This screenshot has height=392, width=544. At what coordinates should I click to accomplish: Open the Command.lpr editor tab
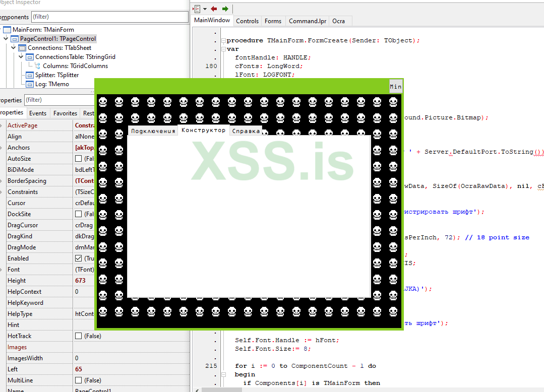[x=308, y=21]
